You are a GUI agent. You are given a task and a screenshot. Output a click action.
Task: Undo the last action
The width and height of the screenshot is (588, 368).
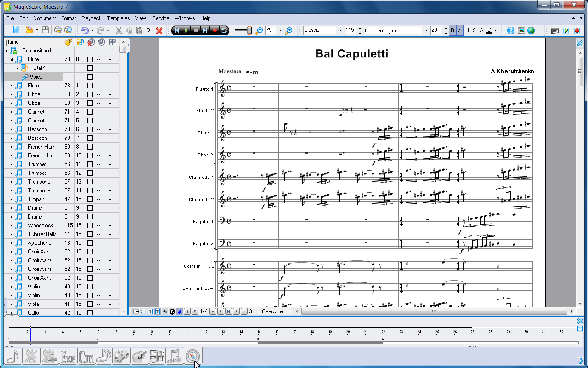85,30
